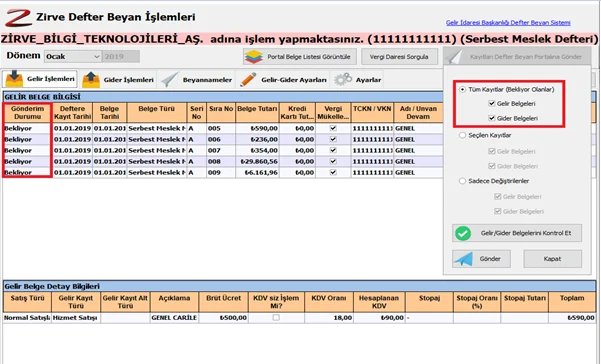Click Gelir/Gider Belgelerini Kontrol Et button
The height and width of the screenshot is (364, 601).
pos(517,233)
